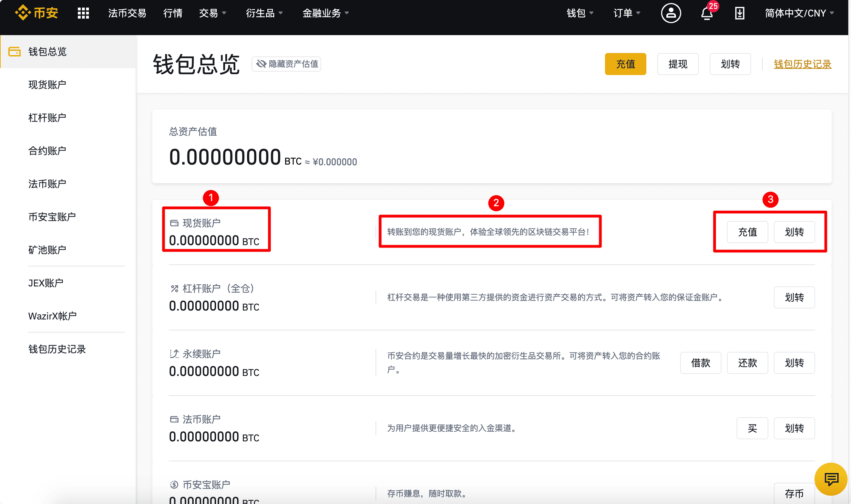Click 买 in the 法币账户 row

[x=752, y=428]
